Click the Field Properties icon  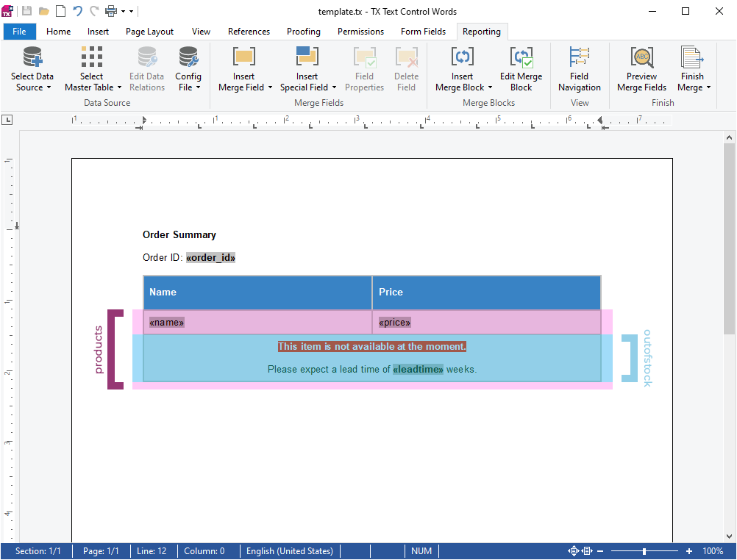364,57
